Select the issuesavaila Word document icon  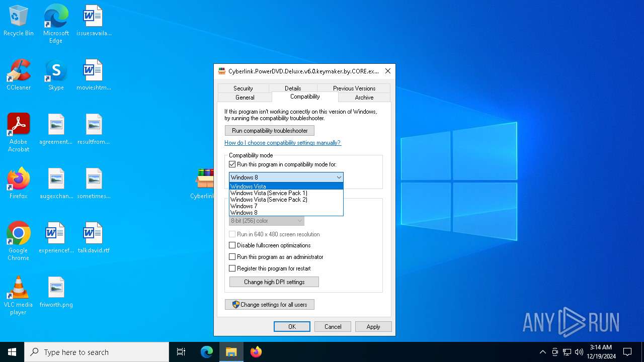[94, 21]
